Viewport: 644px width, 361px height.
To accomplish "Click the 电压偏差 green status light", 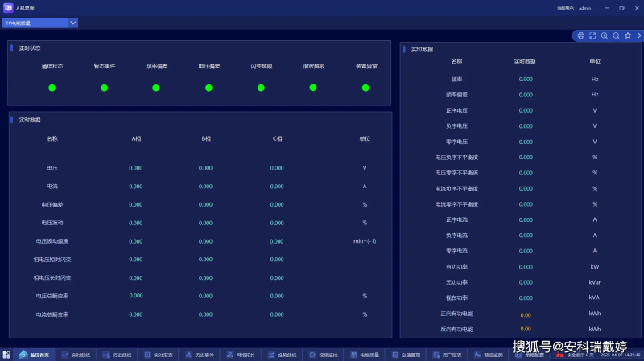I will click(x=208, y=88).
